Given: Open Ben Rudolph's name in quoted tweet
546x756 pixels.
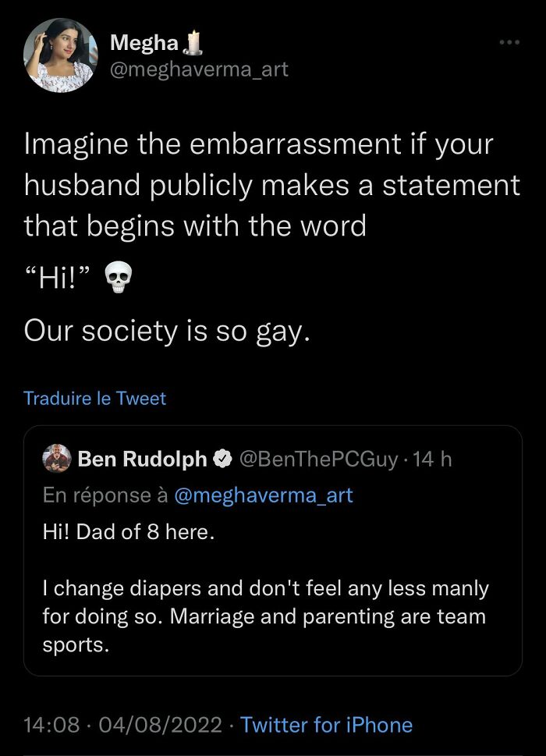Looking at the screenshot, I should 143,460.
